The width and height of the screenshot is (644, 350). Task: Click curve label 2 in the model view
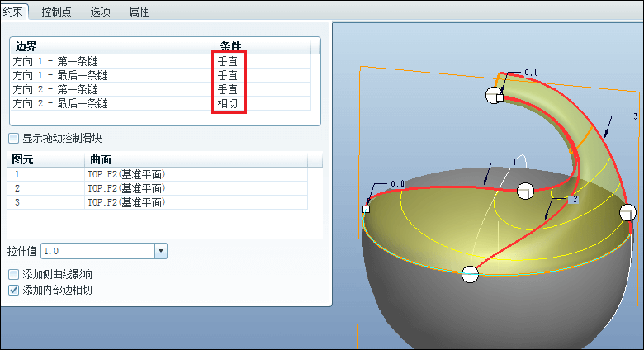click(575, 199)
